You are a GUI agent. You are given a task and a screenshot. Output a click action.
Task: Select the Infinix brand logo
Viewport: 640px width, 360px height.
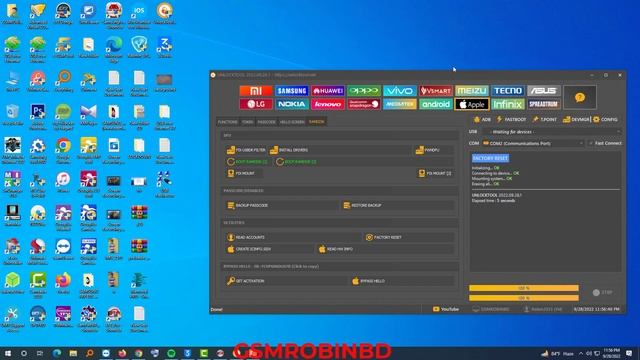[x=507, y=104]
